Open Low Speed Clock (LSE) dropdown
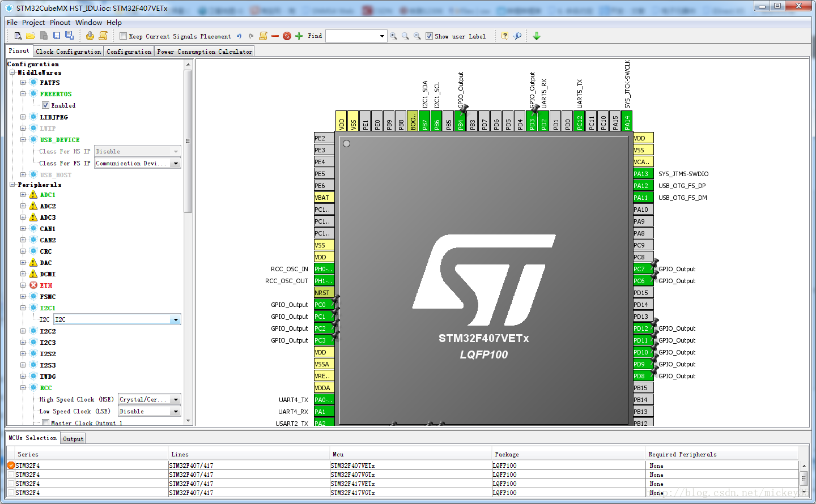 point(176,412)
